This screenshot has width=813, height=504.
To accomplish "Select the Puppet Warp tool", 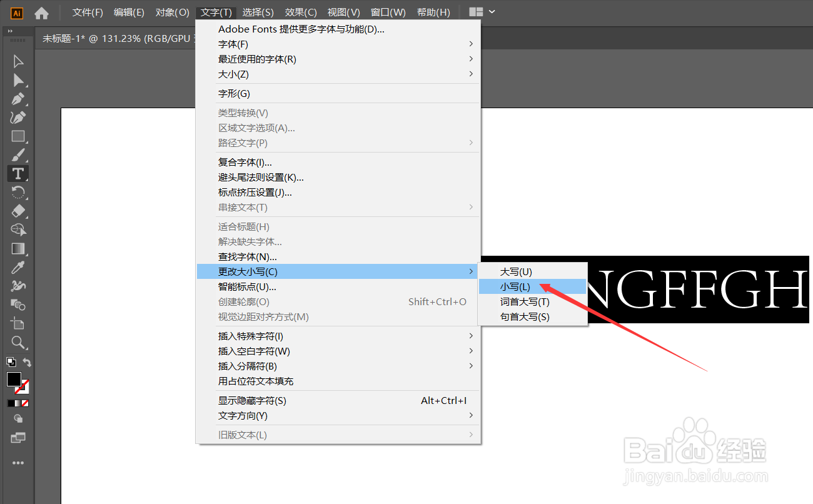I will [x=18, y=286].
